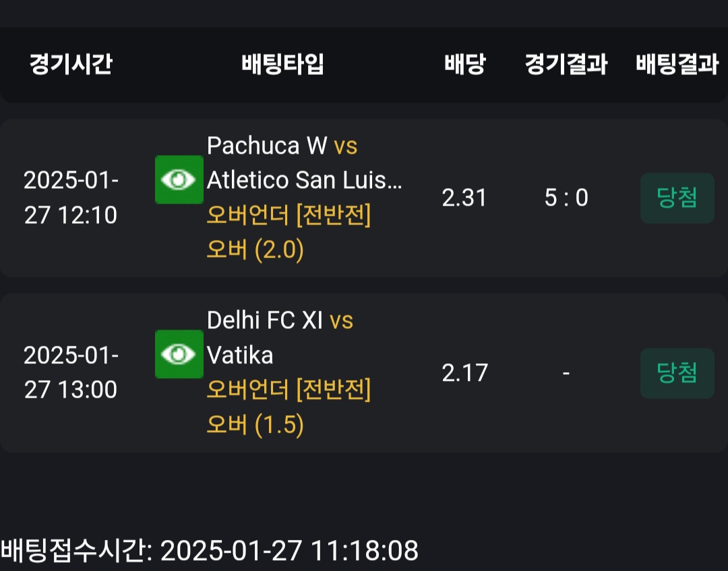Click the 당첨 badge in the Delhi FC XI row
Viewport: 728px width, 571px height.
pos(677,373)
